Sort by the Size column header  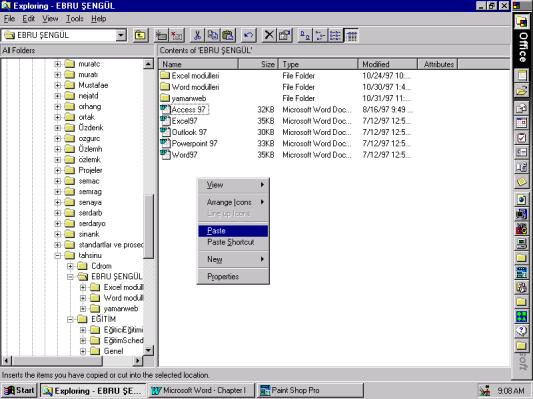258,64
